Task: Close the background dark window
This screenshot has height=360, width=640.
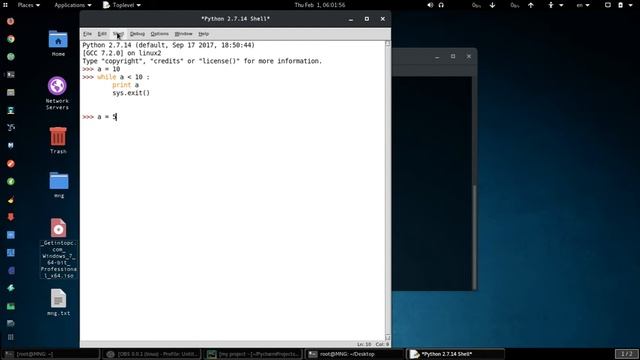Action: 469,56
